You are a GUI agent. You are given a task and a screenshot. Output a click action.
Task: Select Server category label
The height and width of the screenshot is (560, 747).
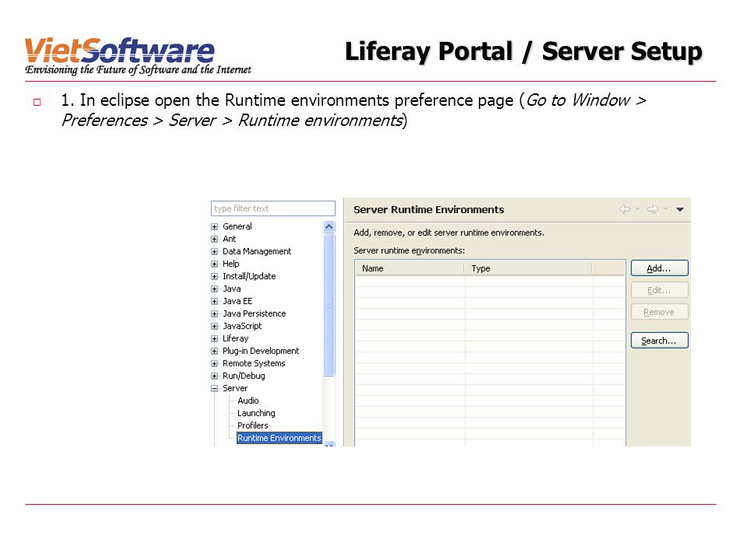(235, 389)
